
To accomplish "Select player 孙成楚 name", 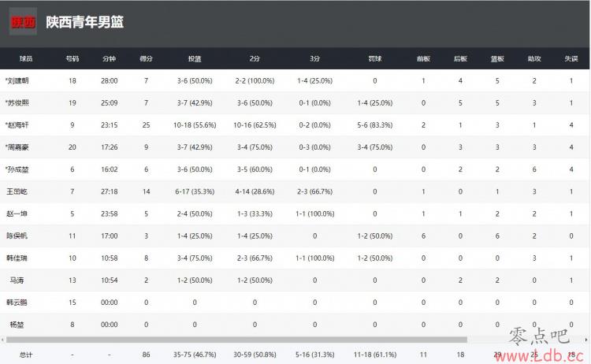I will [17, 169].
